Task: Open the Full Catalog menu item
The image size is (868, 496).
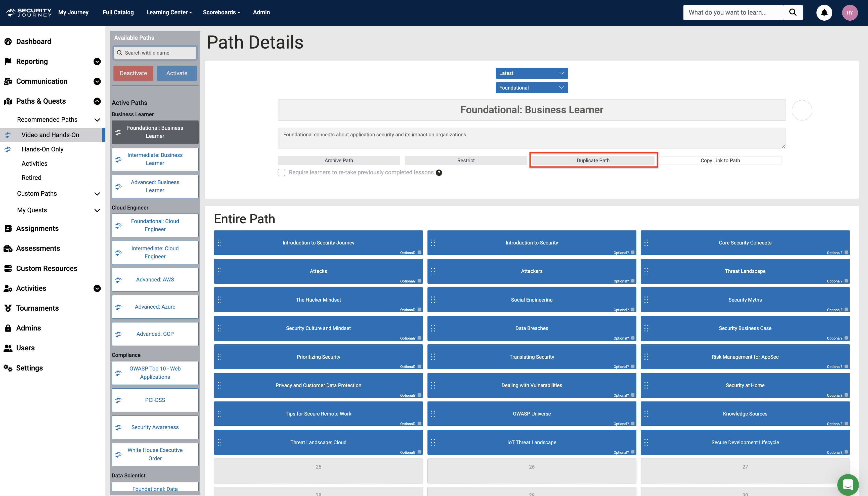Action: 118,12
